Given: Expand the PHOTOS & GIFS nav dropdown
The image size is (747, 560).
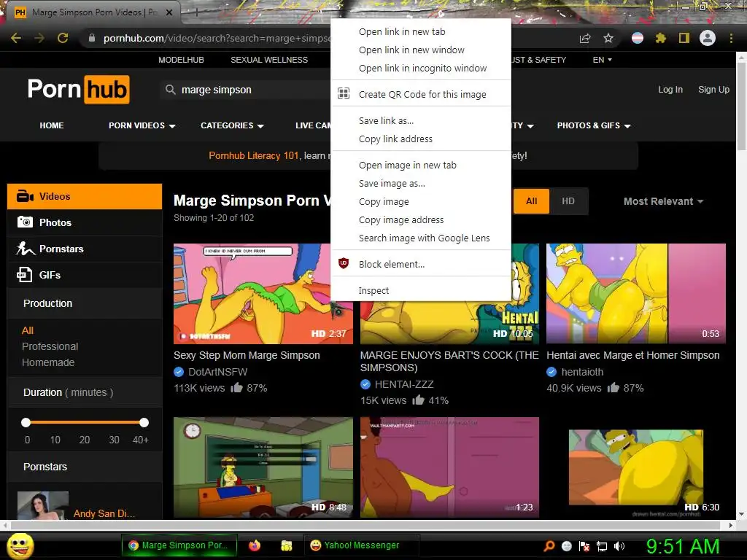Looking at the screenshot, I should 594,125.
